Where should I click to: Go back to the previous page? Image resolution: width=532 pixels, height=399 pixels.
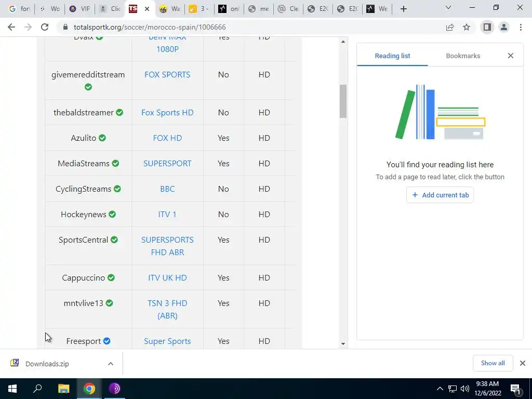pos(11,27)
